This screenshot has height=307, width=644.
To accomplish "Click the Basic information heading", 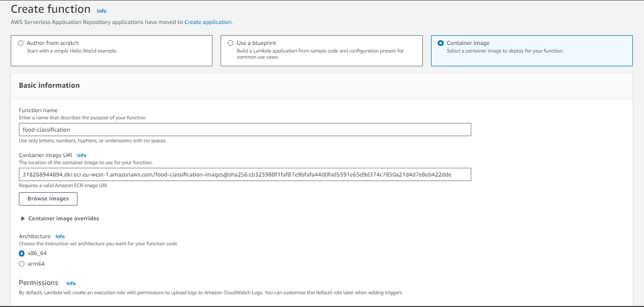I will [x=49, y=86].
